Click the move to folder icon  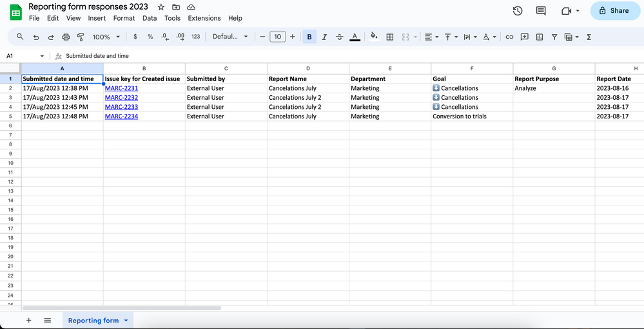click(x=176, y=7)
